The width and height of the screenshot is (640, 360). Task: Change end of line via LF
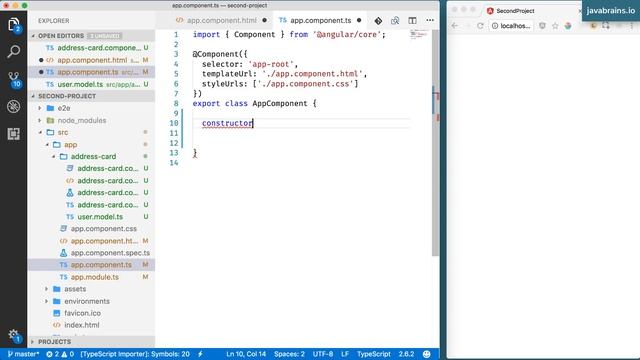pyautogui.click(x=345, y=354)
